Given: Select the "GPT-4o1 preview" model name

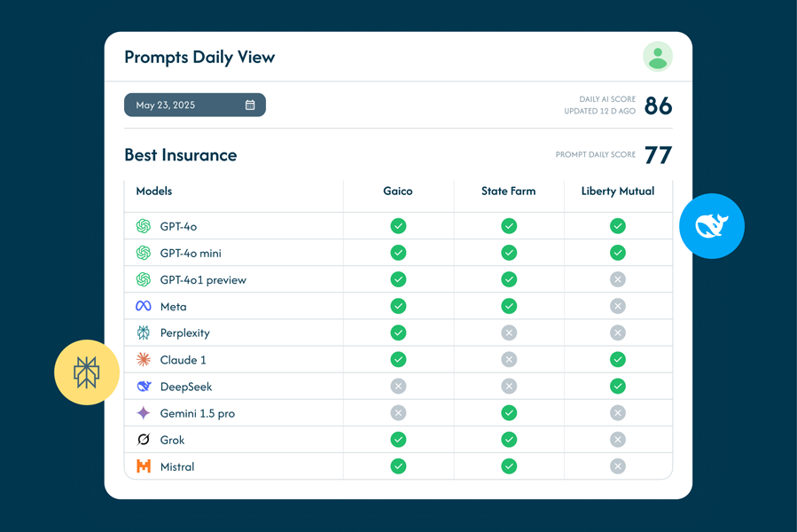Looking at the screenshot, I should [x=203, y=280].
